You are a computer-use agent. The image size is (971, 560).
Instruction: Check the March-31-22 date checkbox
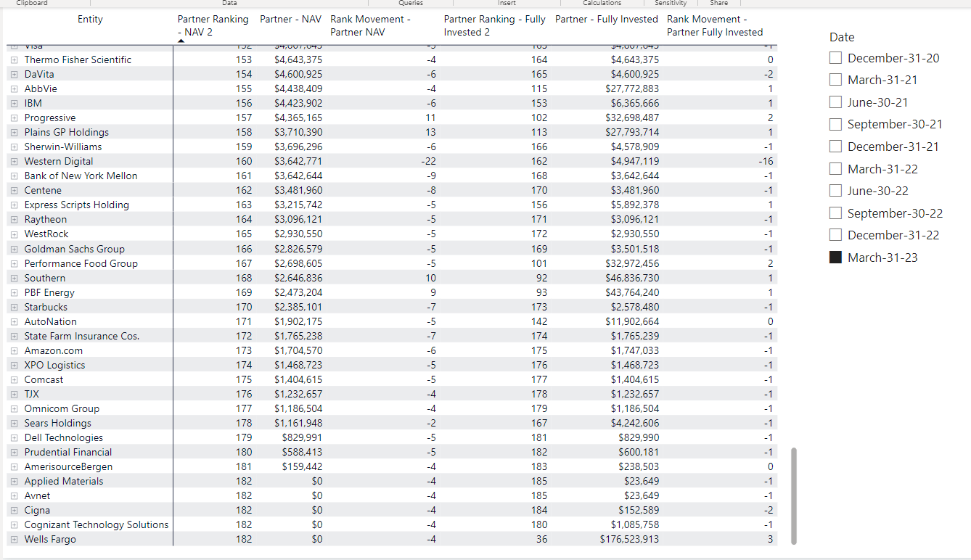click(835, 169)
